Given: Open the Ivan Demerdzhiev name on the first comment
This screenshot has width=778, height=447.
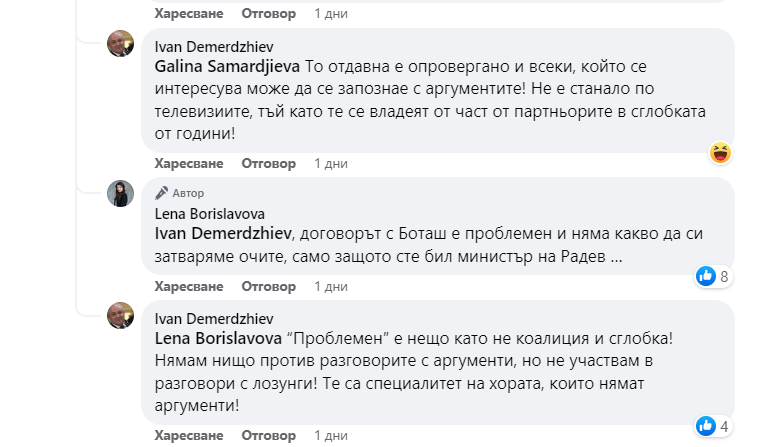Looking at the screenshot, I should tap(214, 47).
